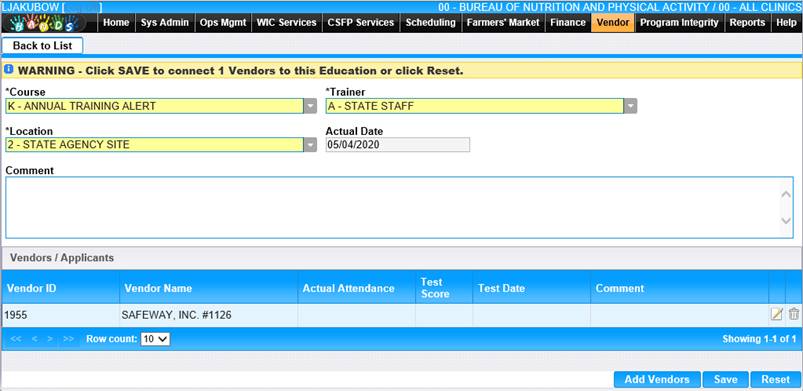Click the Bureau of Nutrition clinic header text
The height and width of the screenshot is (391, 803).
(620, 7)
